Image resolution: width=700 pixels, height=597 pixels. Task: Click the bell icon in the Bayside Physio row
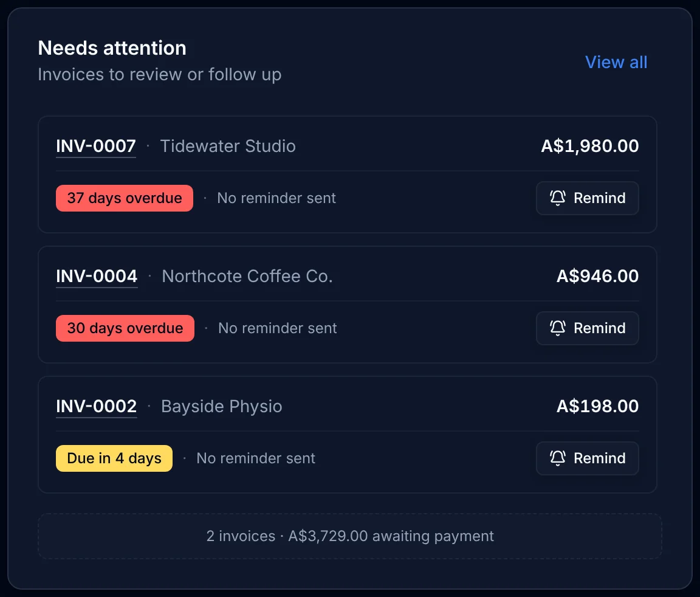point(558,458)
